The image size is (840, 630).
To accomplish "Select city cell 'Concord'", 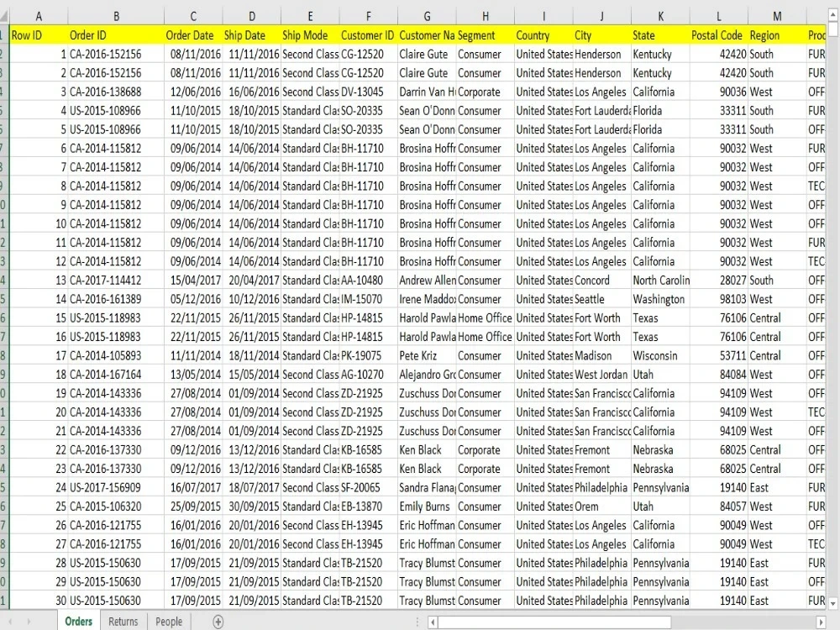I will [602, 281].
